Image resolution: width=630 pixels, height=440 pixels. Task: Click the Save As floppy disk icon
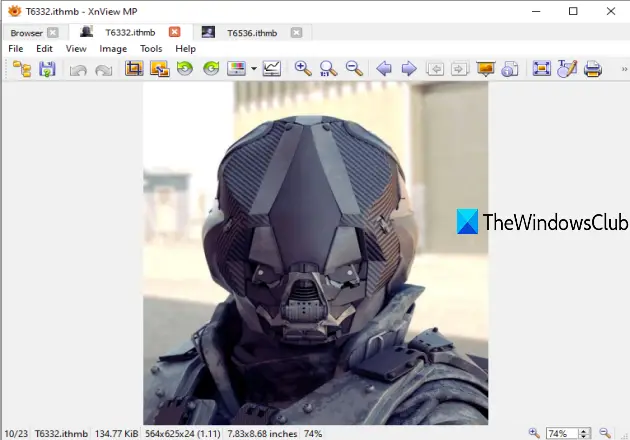tap(47, 69)
